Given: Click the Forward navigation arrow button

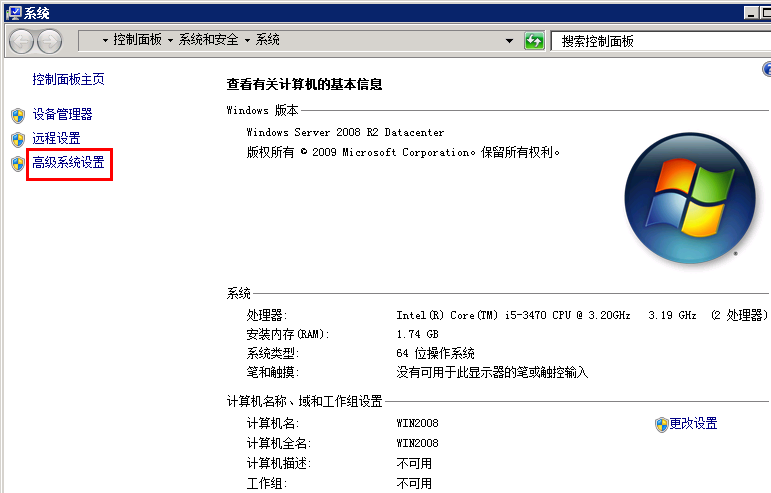Looking at the screenshot, I should [x=50, y=41].
